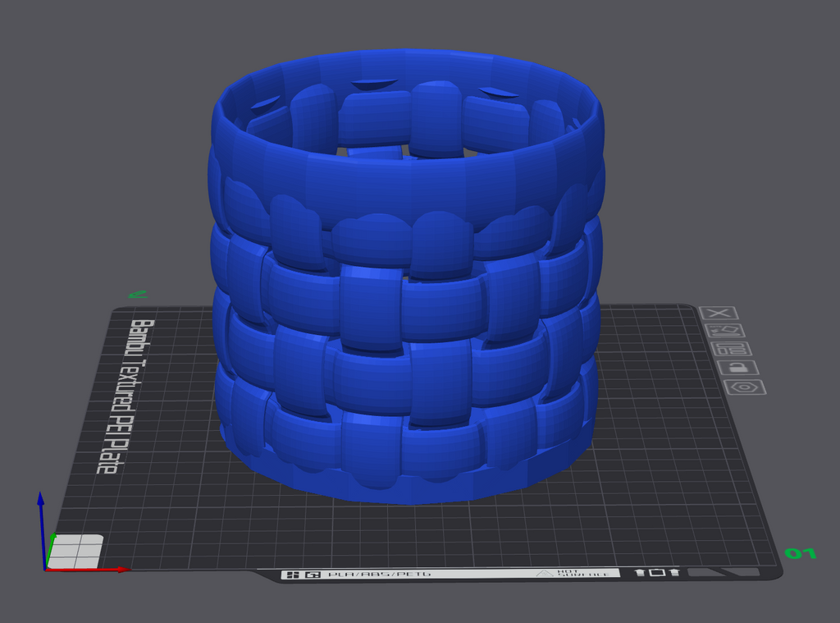Click the PLA/ABS/PETG material strip

point(379,575)
